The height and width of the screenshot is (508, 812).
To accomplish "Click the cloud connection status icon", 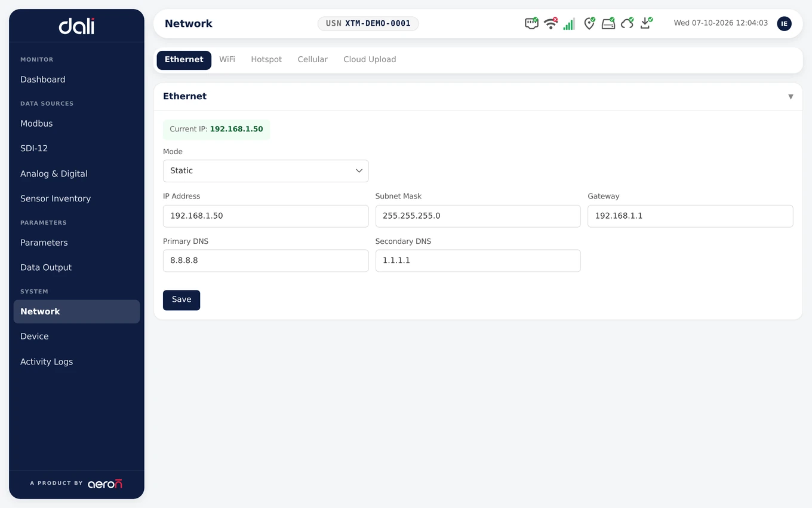I will click(x=627, y=24).
